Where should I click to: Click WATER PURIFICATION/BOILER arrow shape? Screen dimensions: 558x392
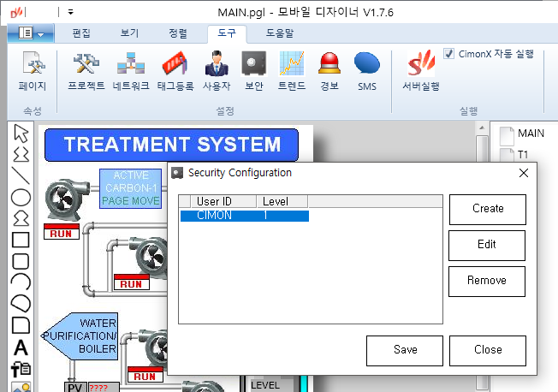click(80, 336)
